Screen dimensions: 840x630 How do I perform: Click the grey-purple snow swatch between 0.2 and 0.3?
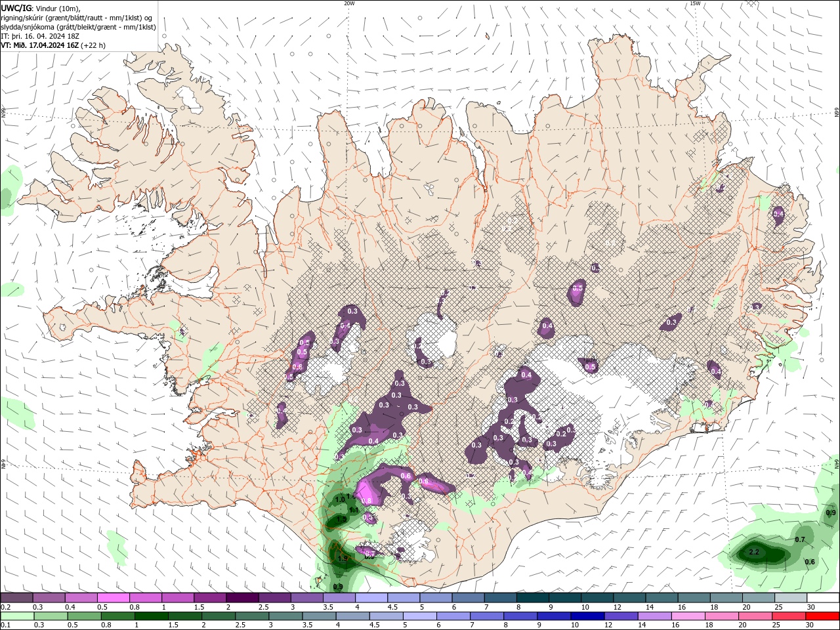[17, 598]
